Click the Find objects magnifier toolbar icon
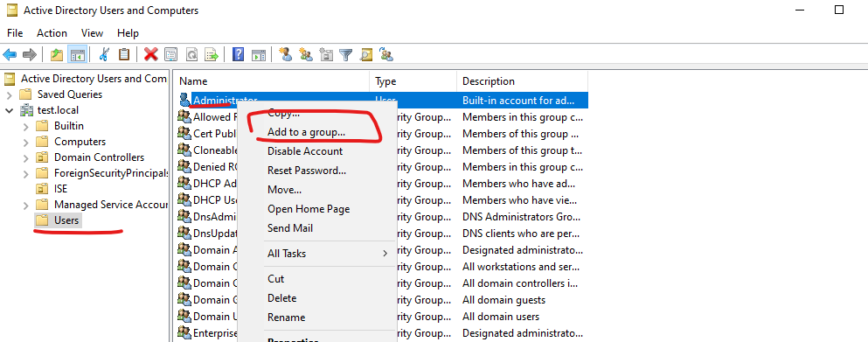This screenshot has height=342, width=868. click(x=366, y=54)
